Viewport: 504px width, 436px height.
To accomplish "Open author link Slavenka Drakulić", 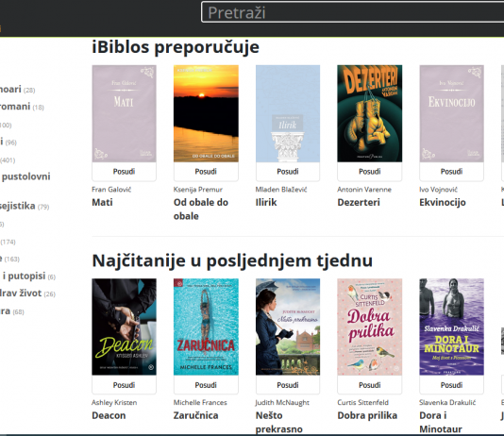I will pyautogui.click(x=447, y=403).
